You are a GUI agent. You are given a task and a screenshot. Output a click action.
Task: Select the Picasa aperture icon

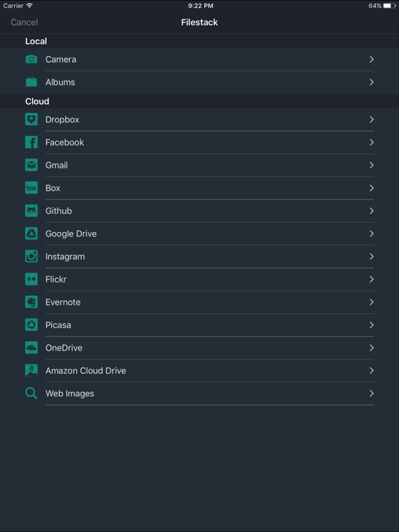click(x=31, y=325)
